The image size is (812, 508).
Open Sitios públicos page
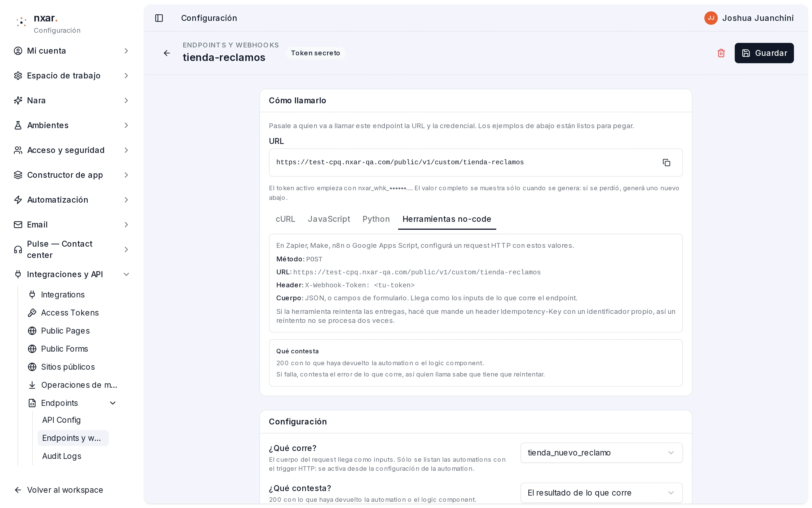tap(68, 367)
